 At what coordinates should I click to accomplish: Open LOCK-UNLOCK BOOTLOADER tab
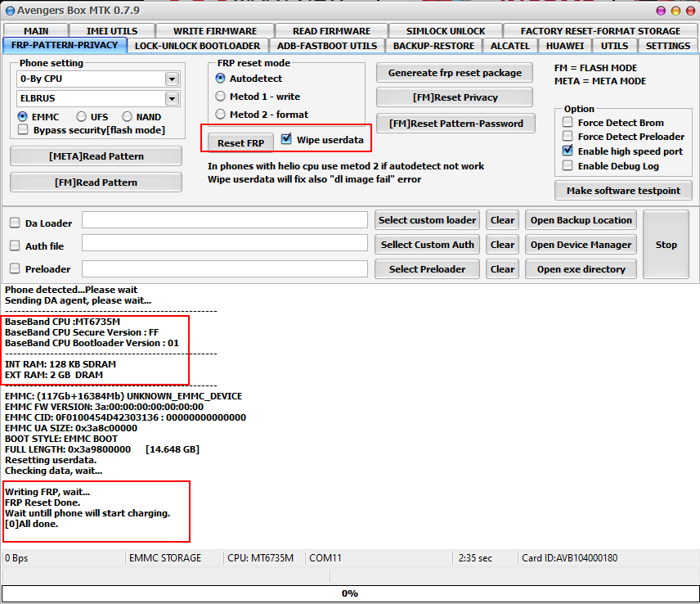click(197, 46)
